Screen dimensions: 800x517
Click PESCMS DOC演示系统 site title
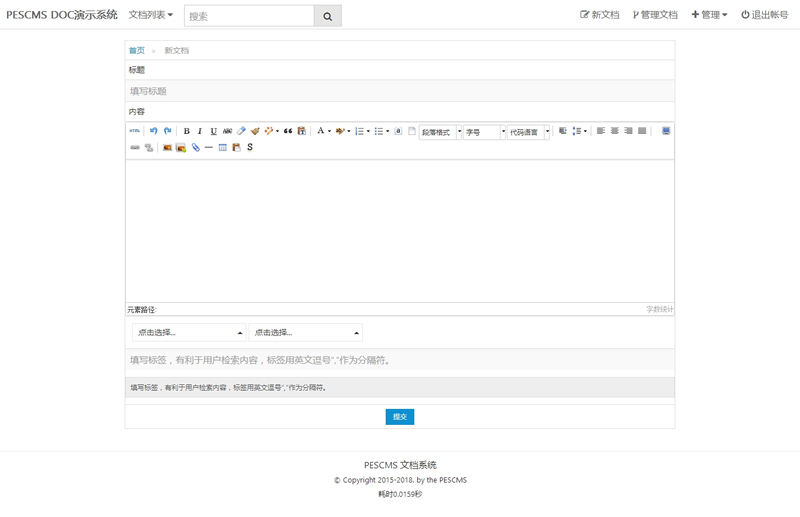(x=62, y=15)
